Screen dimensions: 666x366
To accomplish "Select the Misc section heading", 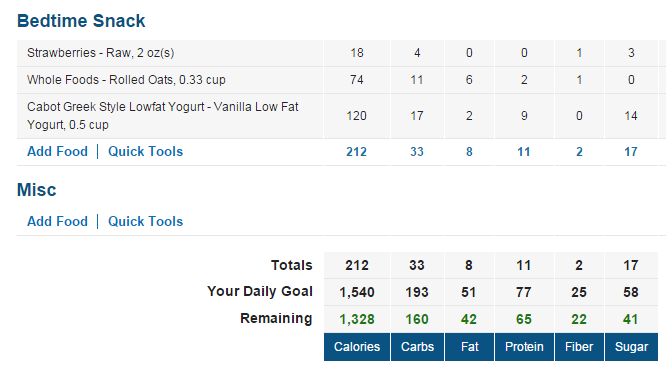I will [x=37, y=190].
